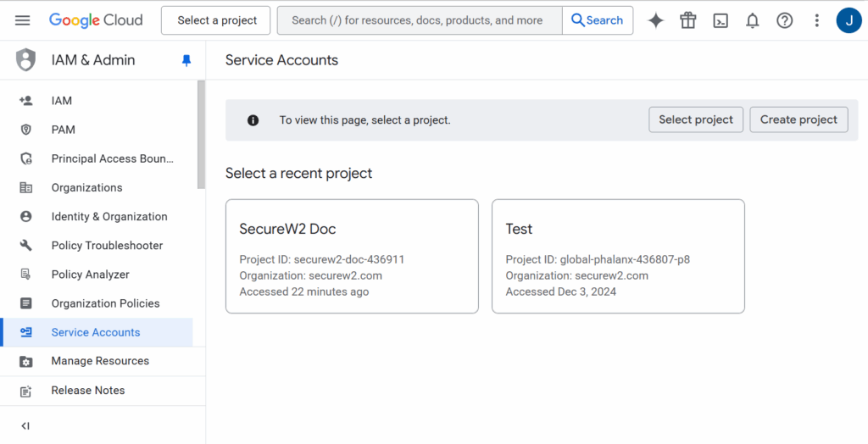
Task: Click the Service Accounts key icon
Action: click(25, 332)
